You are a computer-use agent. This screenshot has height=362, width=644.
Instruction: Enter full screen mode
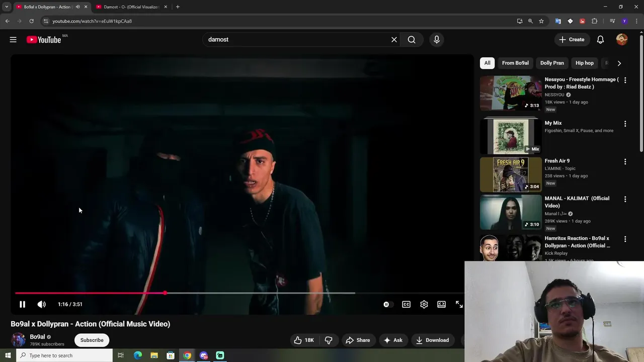[459, 304]
